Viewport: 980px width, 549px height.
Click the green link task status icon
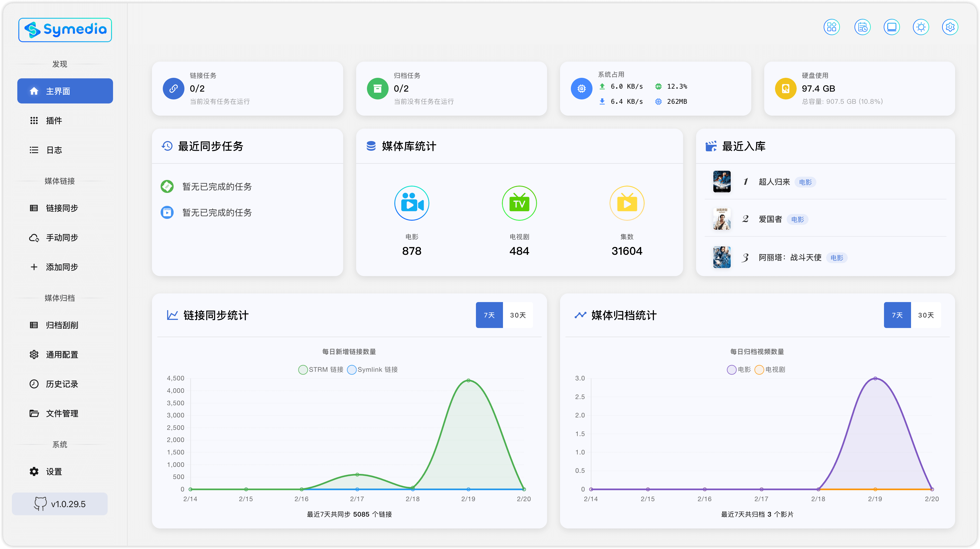(x=167, y=186)
